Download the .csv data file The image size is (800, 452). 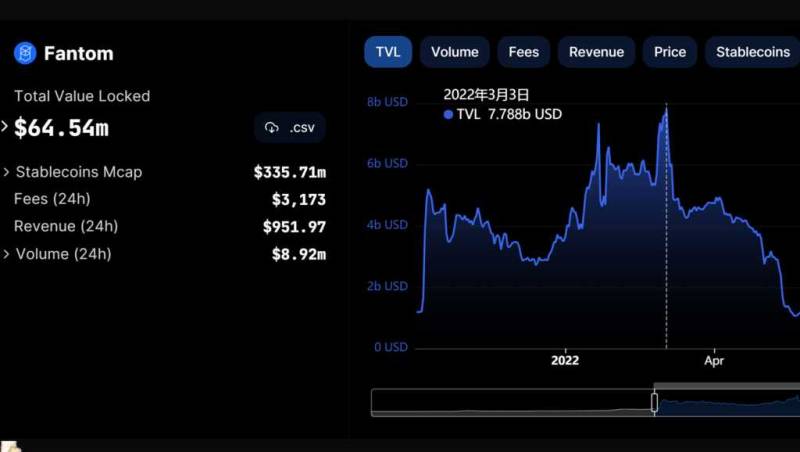tap(290, 128)
